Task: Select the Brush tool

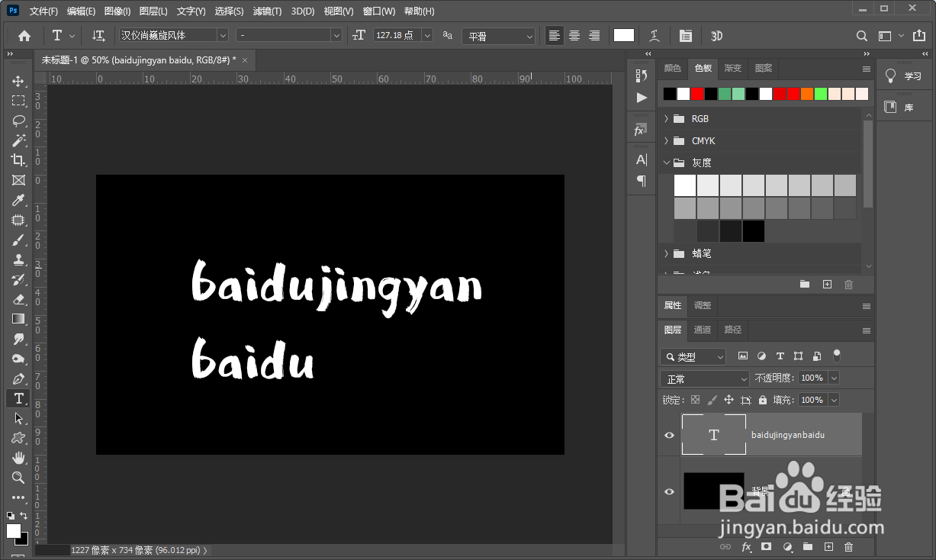Action: click(x=18, y=240)
